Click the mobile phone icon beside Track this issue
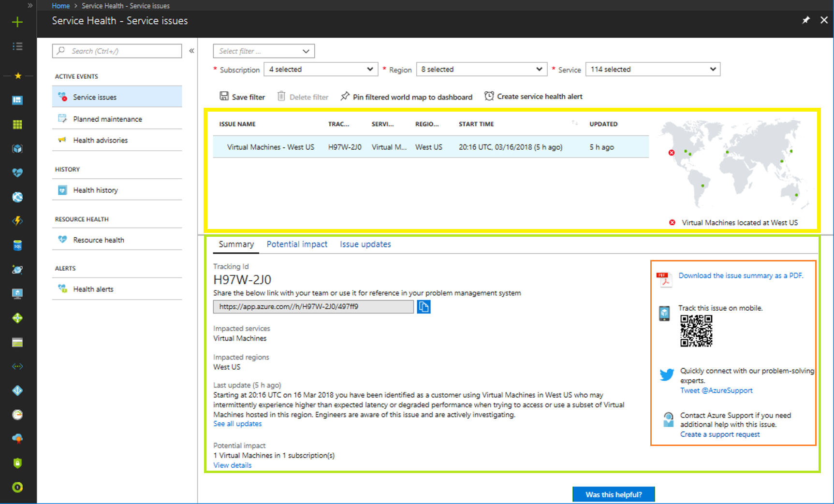 tap(665, 313)
